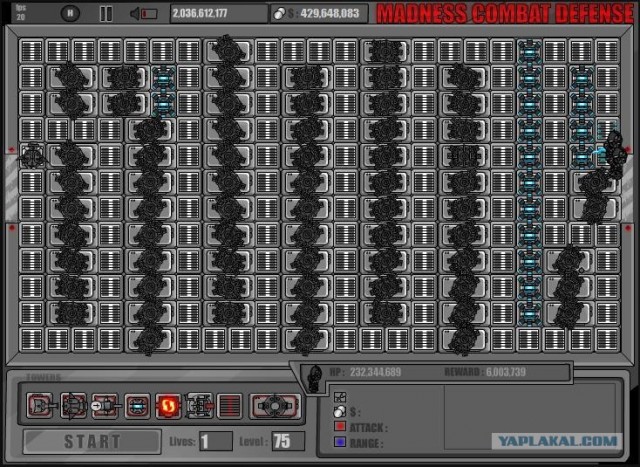This screenshot has height=467, width=640.
Task: Mute the sound with the speaker icon
Action: (x=135, y=14)
